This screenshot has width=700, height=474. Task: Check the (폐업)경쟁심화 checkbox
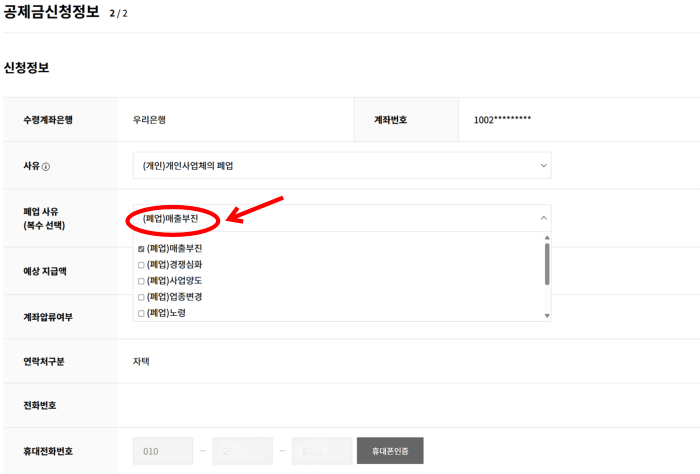point(141,265)
